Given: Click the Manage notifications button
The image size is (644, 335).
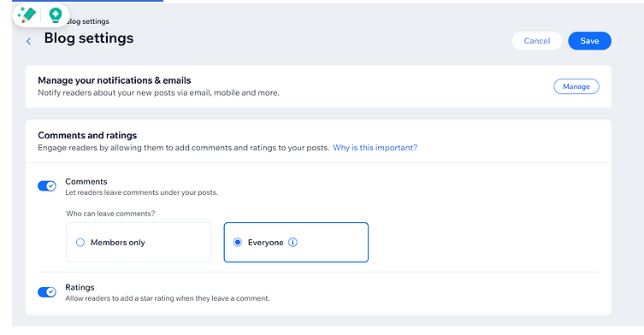Looking at the screenshot, I should click(x=576, y=86).
